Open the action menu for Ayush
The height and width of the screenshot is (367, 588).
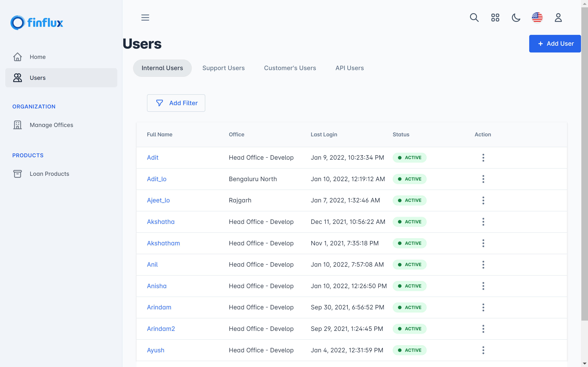(x=483, y=350)
